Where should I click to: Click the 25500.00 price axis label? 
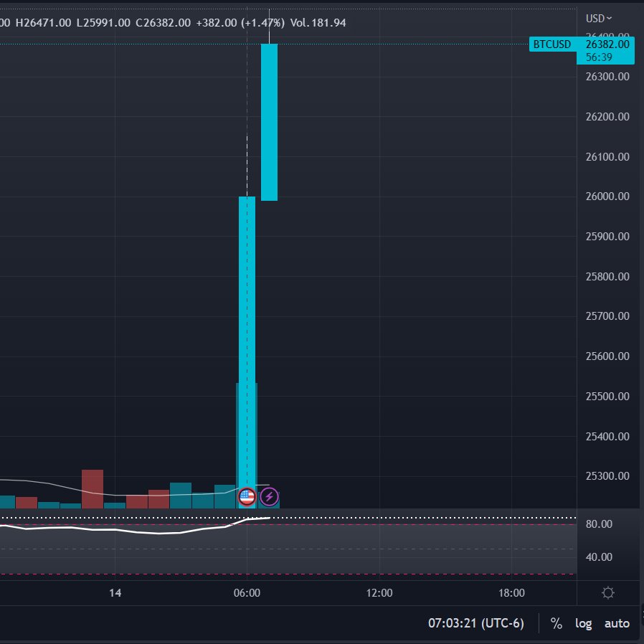[607, 397]
